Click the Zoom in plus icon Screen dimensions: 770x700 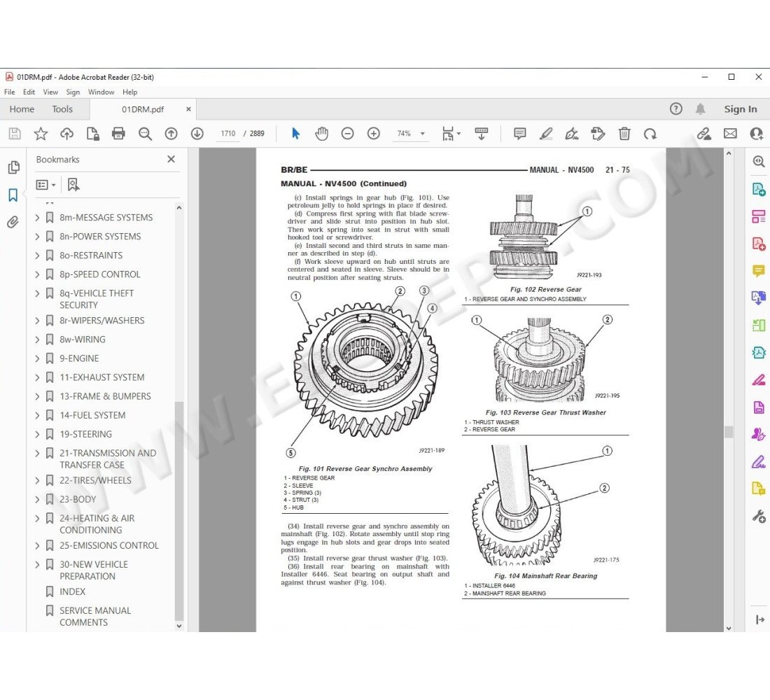tap(373, 134)
